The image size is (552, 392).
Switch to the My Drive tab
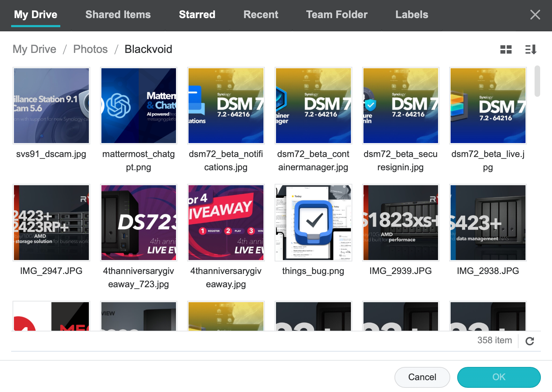point(36,15)
